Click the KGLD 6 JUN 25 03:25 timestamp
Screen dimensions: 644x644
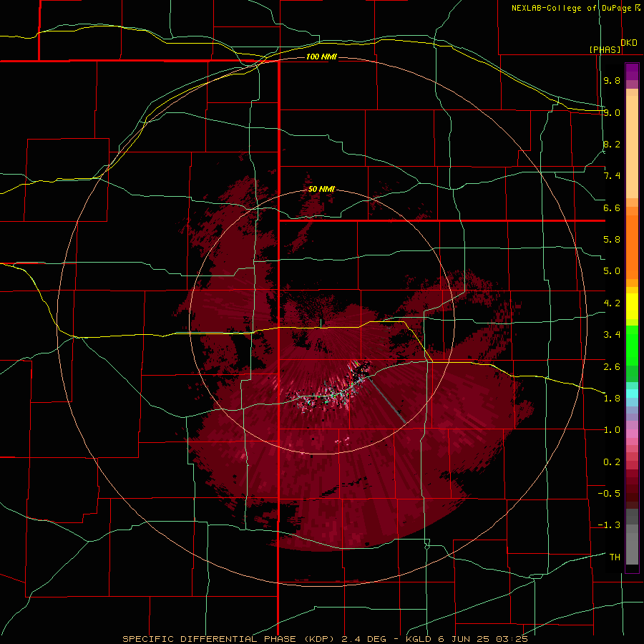pos(467,639)
